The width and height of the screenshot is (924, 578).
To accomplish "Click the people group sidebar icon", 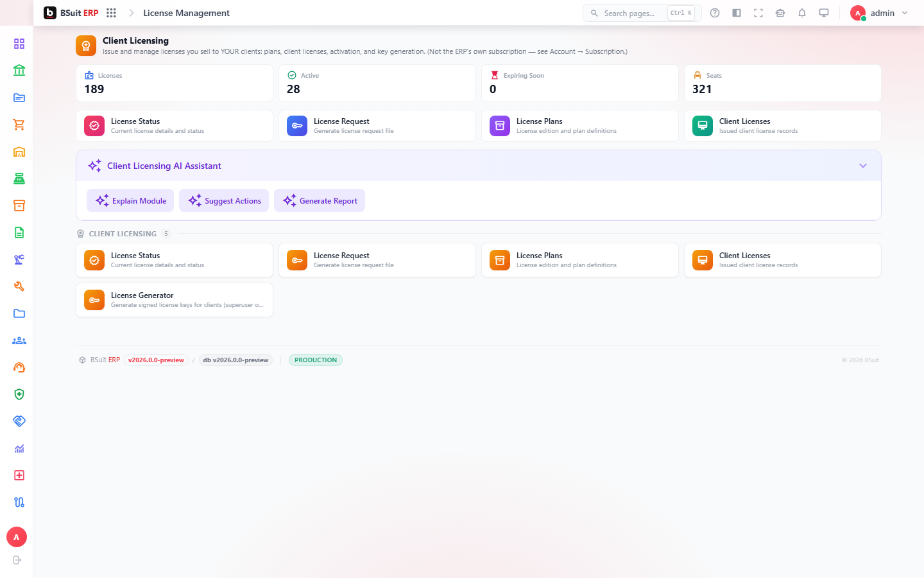I will [19, 340].
